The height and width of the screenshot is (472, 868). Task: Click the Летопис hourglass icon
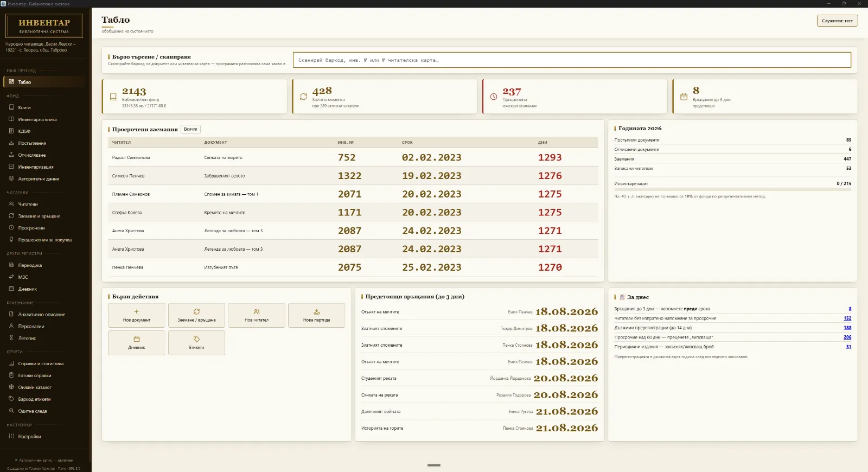[x=11, y=338]
